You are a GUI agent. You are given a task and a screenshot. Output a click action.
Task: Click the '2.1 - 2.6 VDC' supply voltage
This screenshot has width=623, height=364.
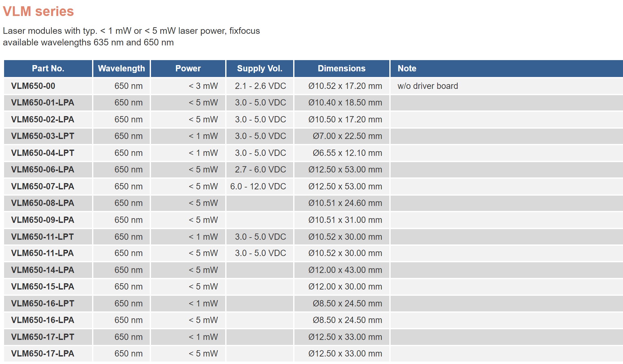tap(261, 86)
